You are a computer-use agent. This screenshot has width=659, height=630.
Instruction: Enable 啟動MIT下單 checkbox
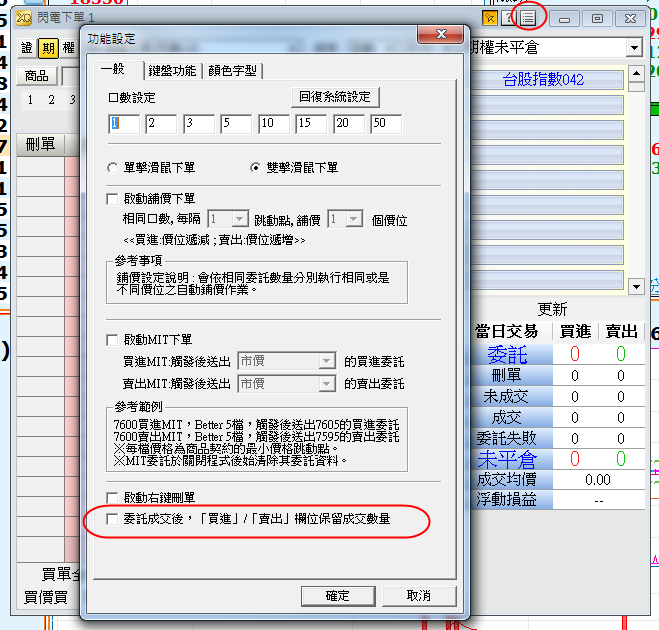(x=113, y=340)
